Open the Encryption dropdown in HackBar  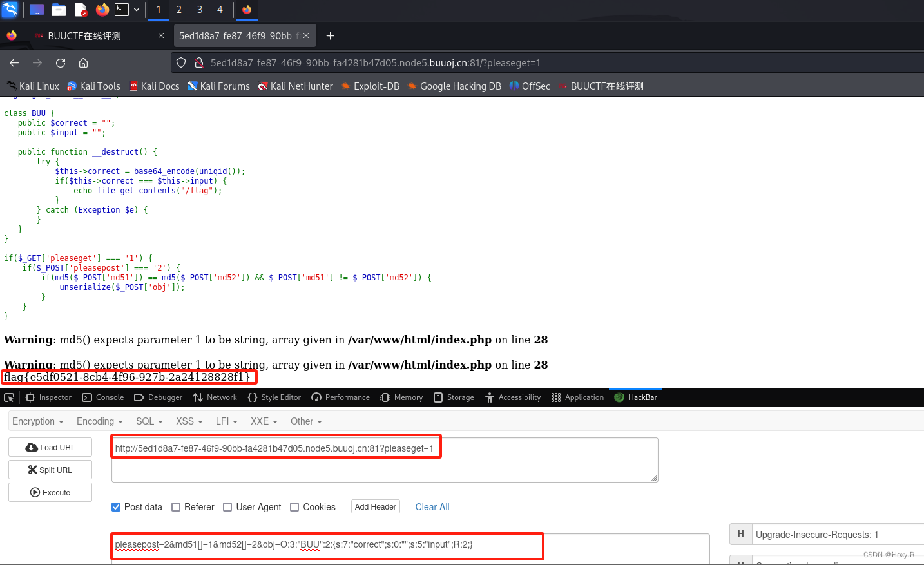click(37, 421)
